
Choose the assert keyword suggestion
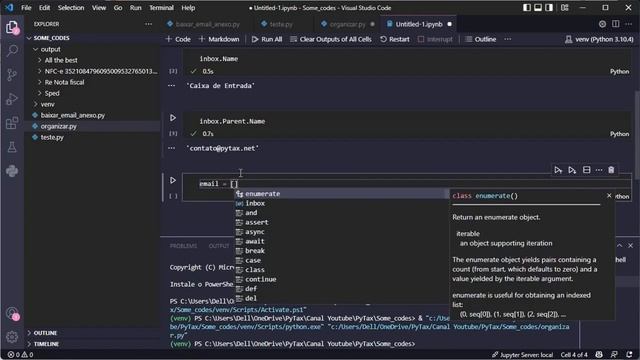click(341, 222)
